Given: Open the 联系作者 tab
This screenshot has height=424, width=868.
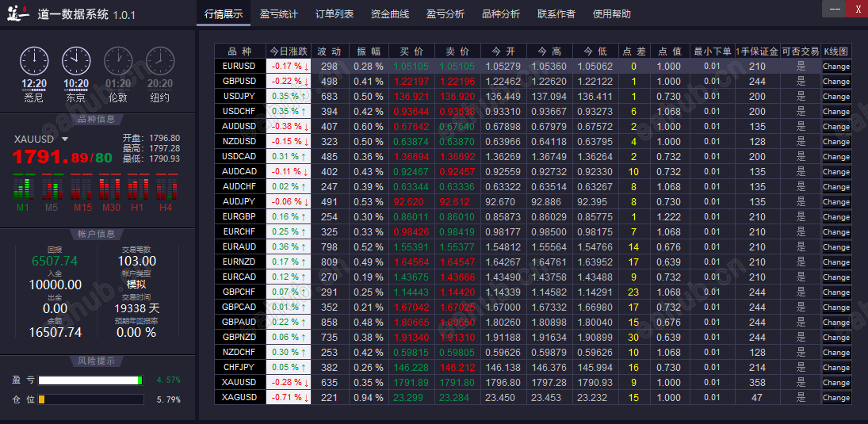Looking at the screenshot, I should pos(556,13).
